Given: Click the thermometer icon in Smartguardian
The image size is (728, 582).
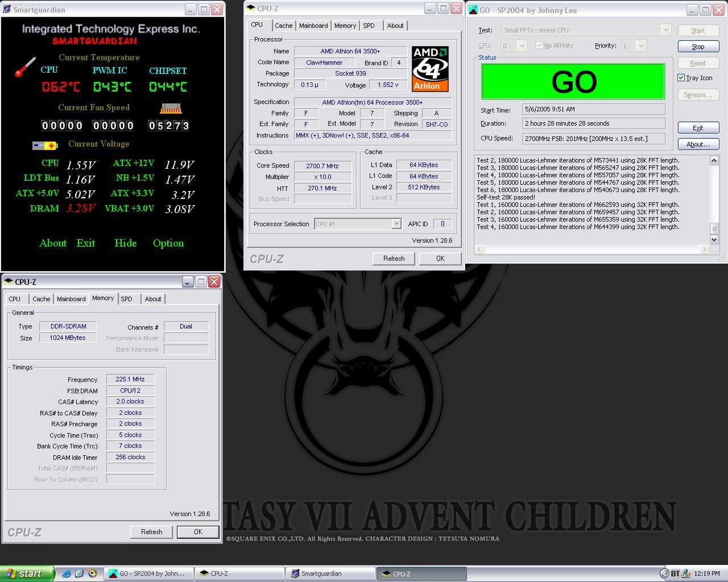Looking at the screenshot, I should pyautogui.click(x=24, y=67).
